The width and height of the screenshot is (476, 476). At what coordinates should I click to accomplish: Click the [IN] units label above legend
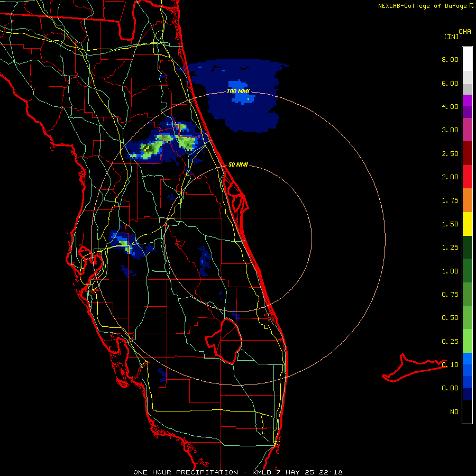(x=451, y=36)
